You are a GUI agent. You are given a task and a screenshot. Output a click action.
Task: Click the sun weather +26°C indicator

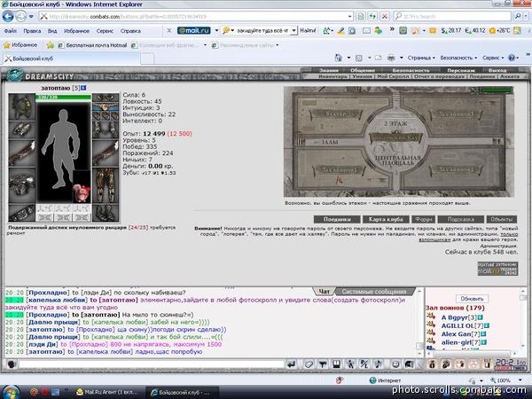[x=499, y=30]
